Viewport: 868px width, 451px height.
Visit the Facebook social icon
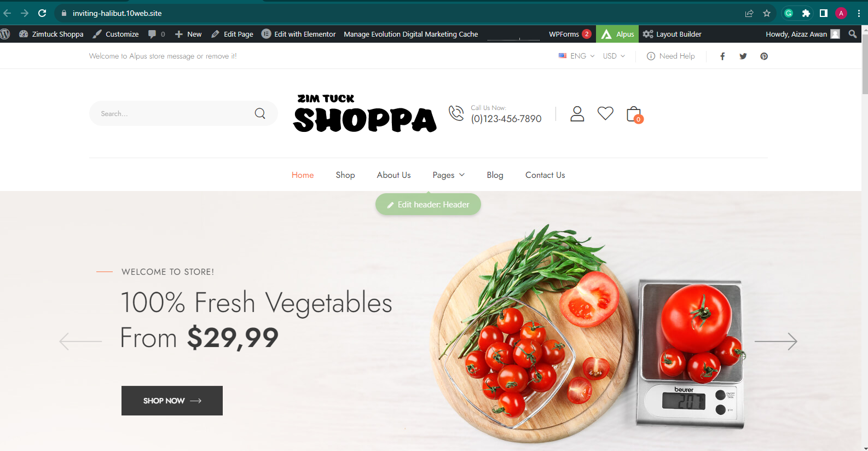(x=722, y=56)
